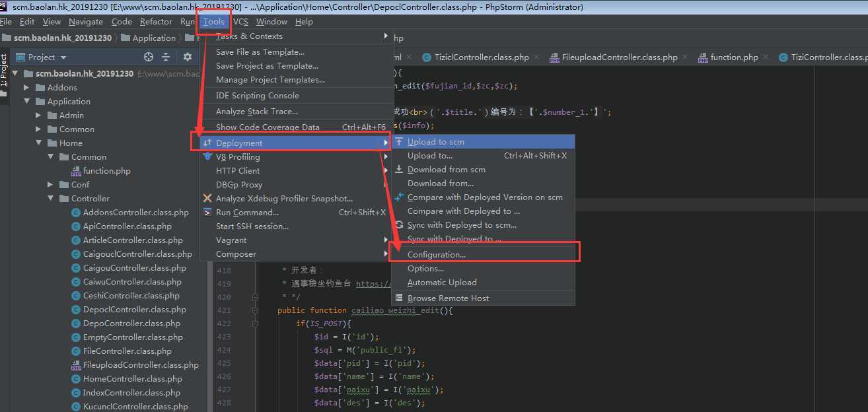Select AddonsController.class.php in project tree
This screenshot has width=868, height=412.
(136, 213)
